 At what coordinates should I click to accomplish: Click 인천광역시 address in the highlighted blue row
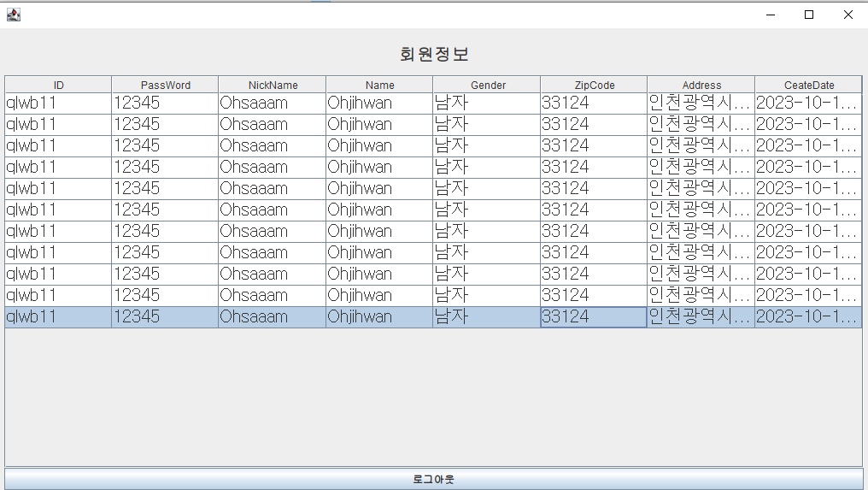click(701, 317)
